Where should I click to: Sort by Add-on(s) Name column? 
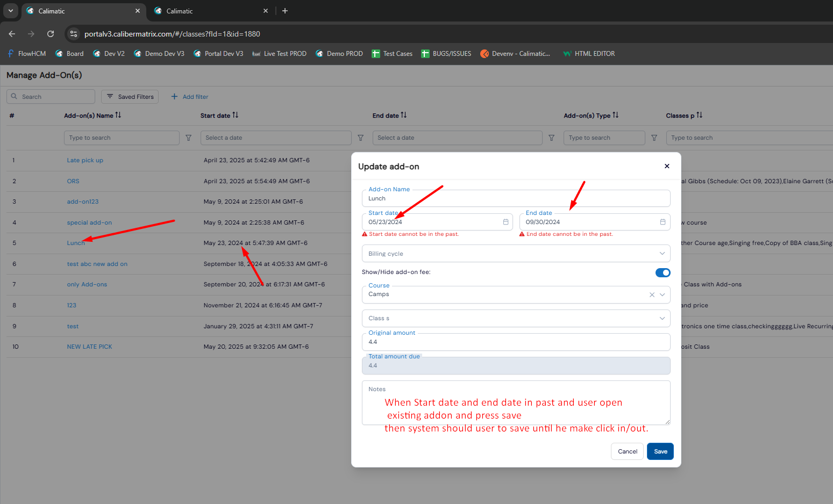(118, 115)
